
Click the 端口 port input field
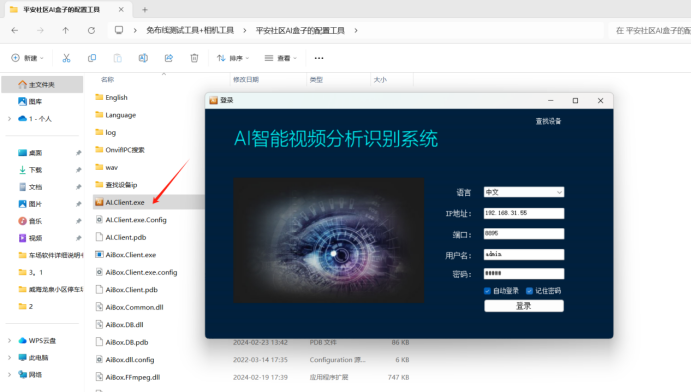pos(524,233)
